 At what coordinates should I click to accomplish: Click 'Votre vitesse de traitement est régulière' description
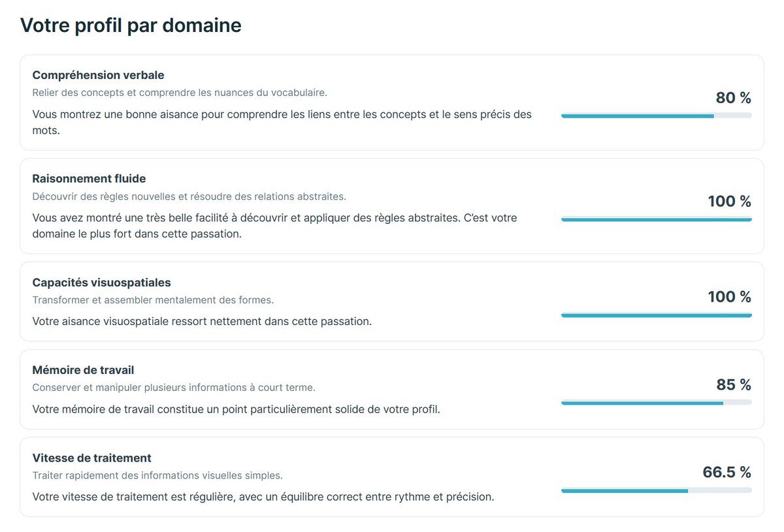pyautogui.click(x=263, y=497)
